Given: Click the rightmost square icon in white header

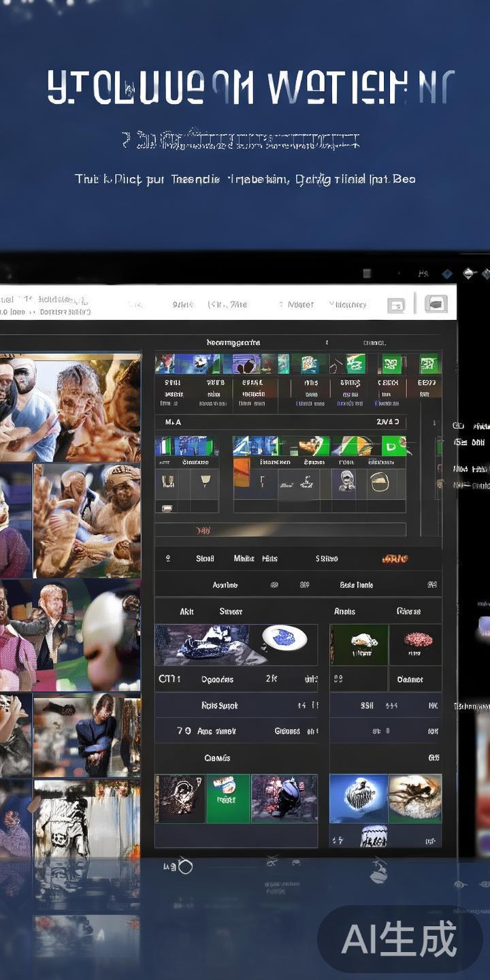Looking at the screenshot, I should [x=436, y=304].
